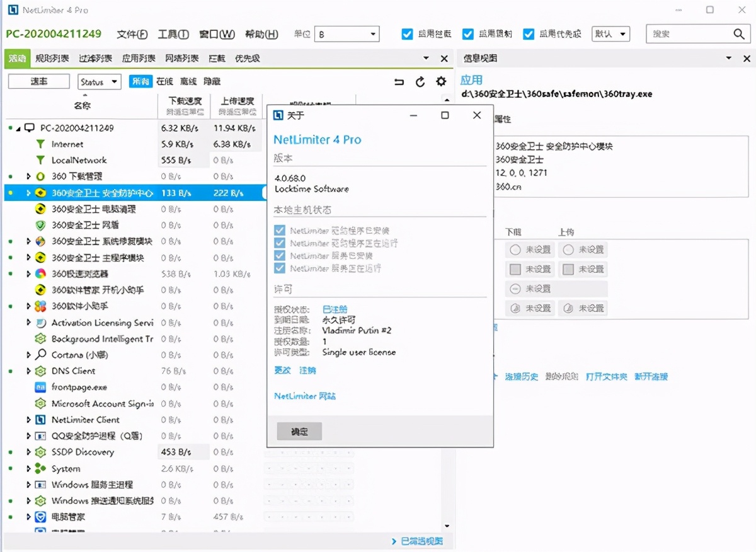Open the 帮助(H) menu
The width and height of the screenshot is (756, 552).
[x=261, y=34]
